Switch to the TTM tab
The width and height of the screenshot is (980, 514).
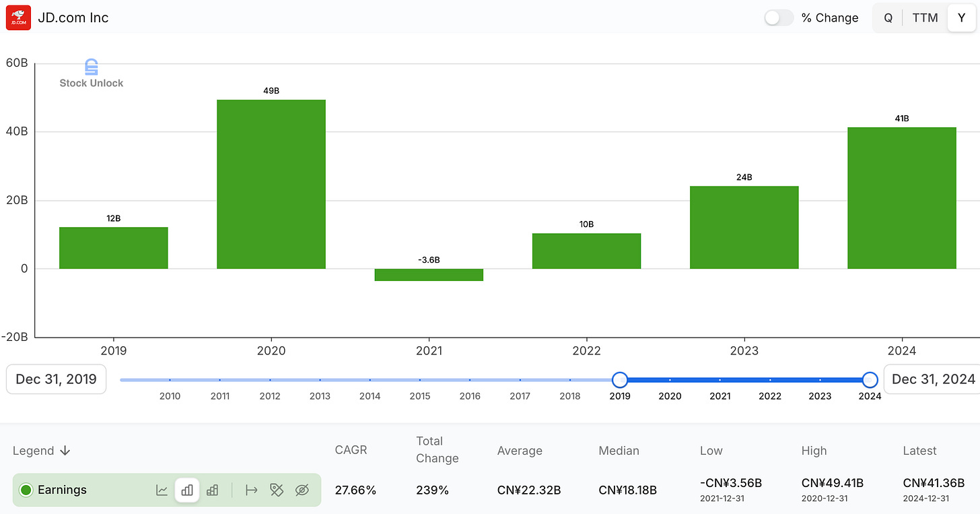(x=925, y=18)
